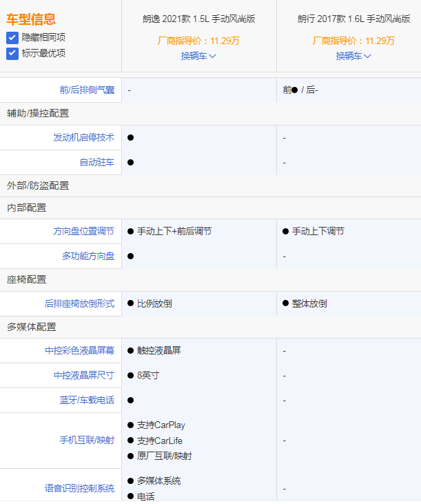421x504 pixels.
Task: Toggle the 隐藏相同项 checkbox
Action: (x=12, y=37)
